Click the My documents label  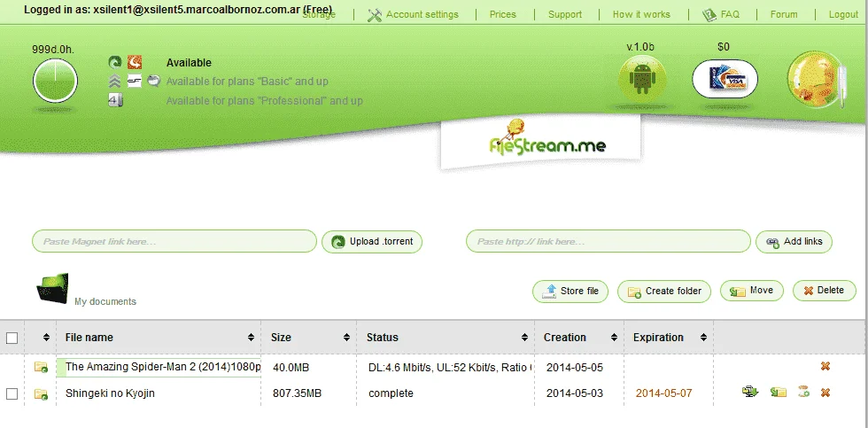105,302
